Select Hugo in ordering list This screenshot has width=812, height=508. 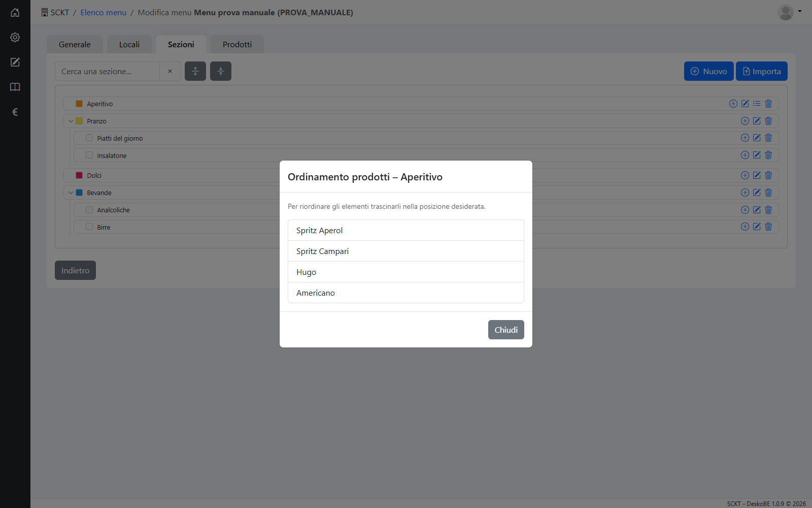click(406, 272)
